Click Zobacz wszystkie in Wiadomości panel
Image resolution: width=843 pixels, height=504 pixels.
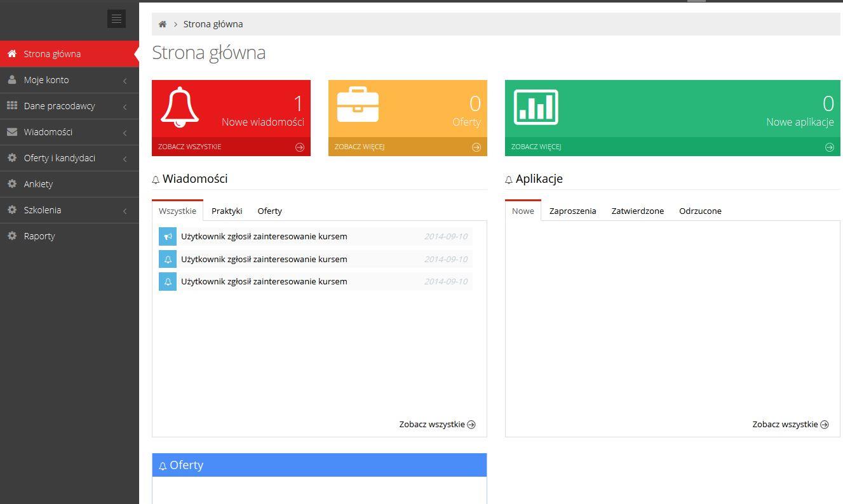437,425
